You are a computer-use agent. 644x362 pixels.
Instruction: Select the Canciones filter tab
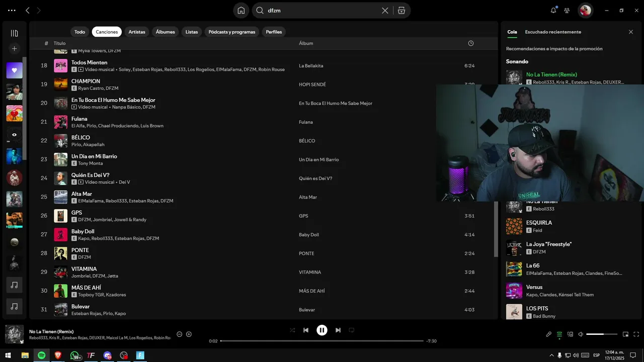[x=107, y=32]
